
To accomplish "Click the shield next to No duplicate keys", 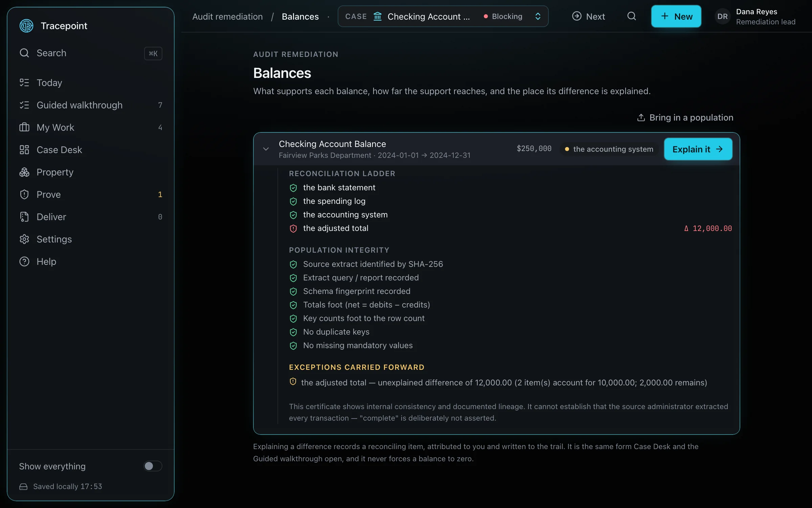I will click(293, 332).
